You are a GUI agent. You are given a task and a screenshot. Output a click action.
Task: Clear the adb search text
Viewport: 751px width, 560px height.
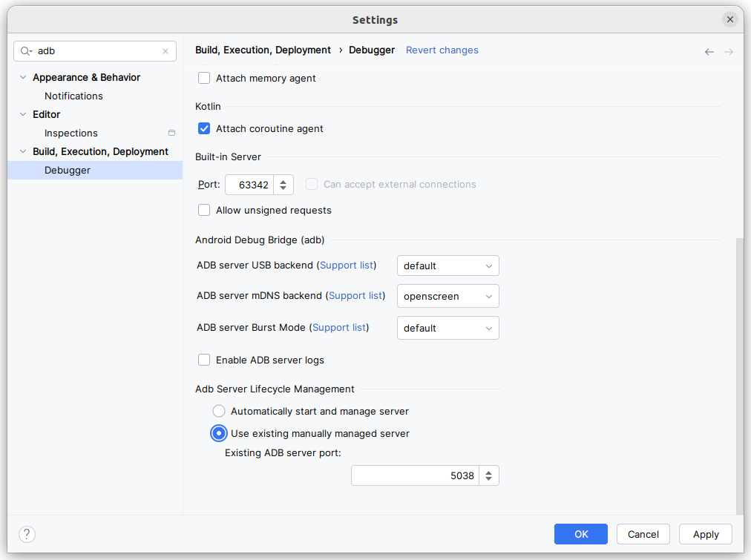pos(165,51)
